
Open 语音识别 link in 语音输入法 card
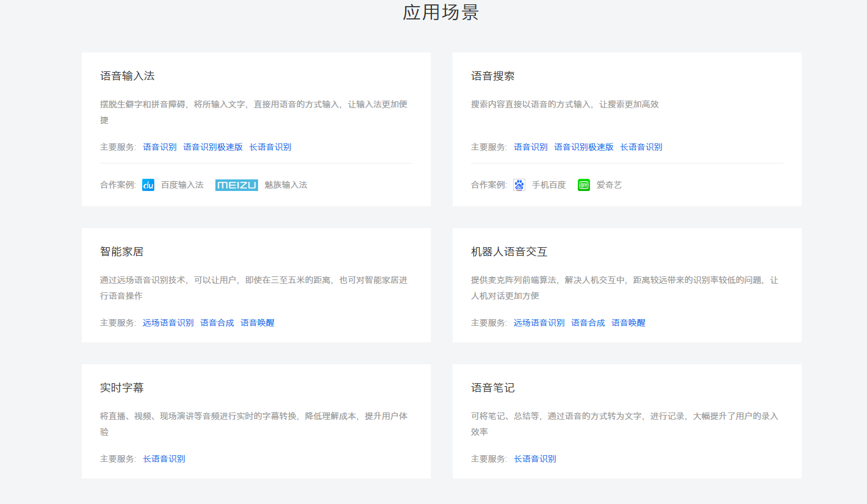click(160, 147)
